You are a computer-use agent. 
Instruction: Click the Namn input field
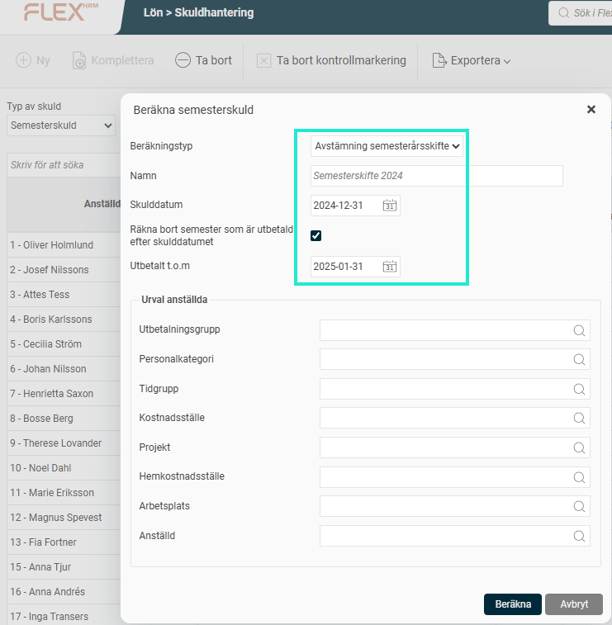(x=435, y=176)
